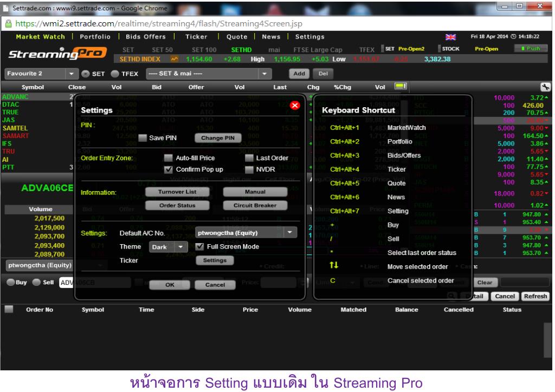Click the Add button
The height and width of the screenshot is (392, 555).
pos(299,74)
